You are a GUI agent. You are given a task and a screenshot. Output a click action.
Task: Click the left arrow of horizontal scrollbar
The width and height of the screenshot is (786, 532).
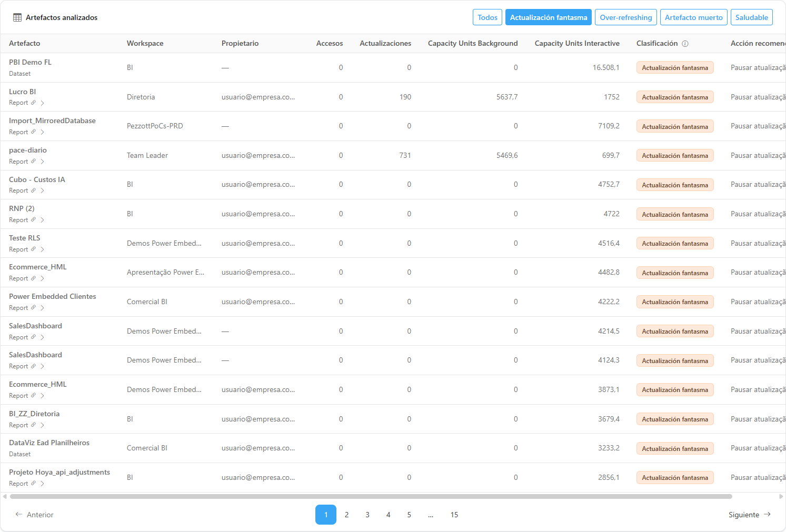[x=5, y=496]
